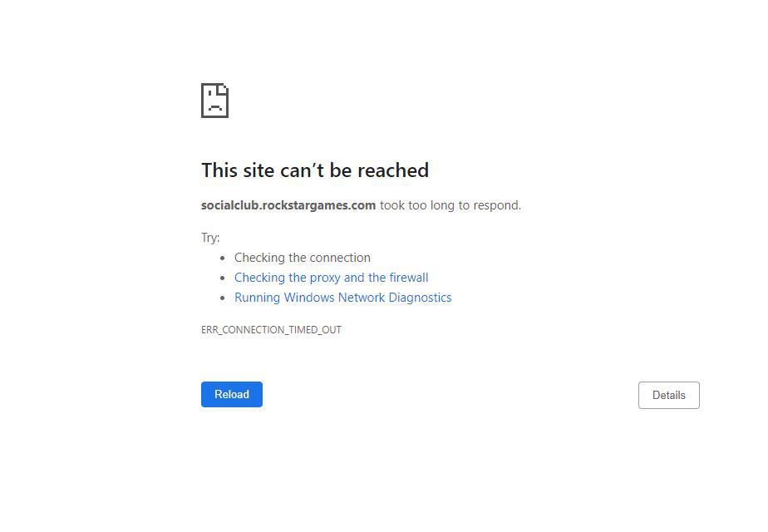This screenshot has width=768, height=532.
Task: Click the bullet before the proxy and firewall link
Action: click(223, 278)
